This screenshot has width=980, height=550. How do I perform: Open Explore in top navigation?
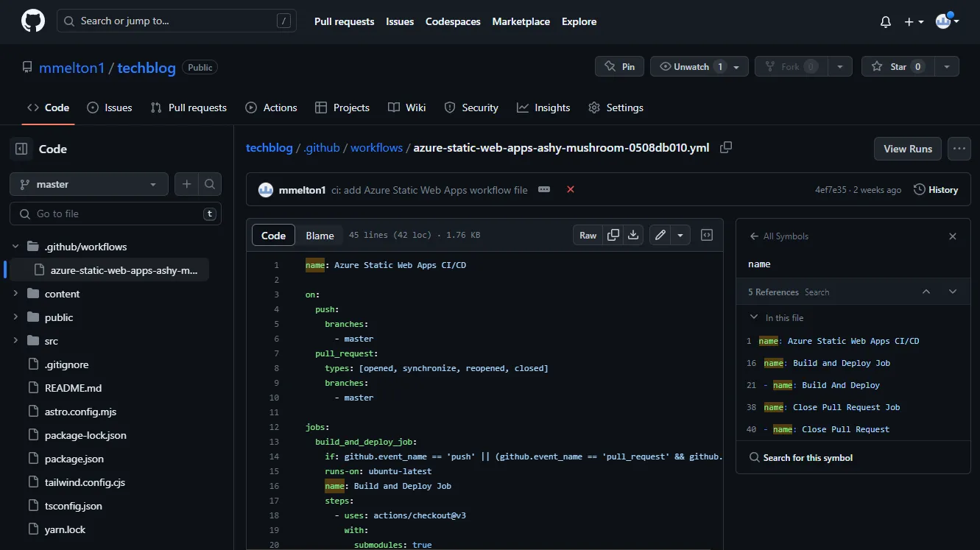click(x=579, y=21)
